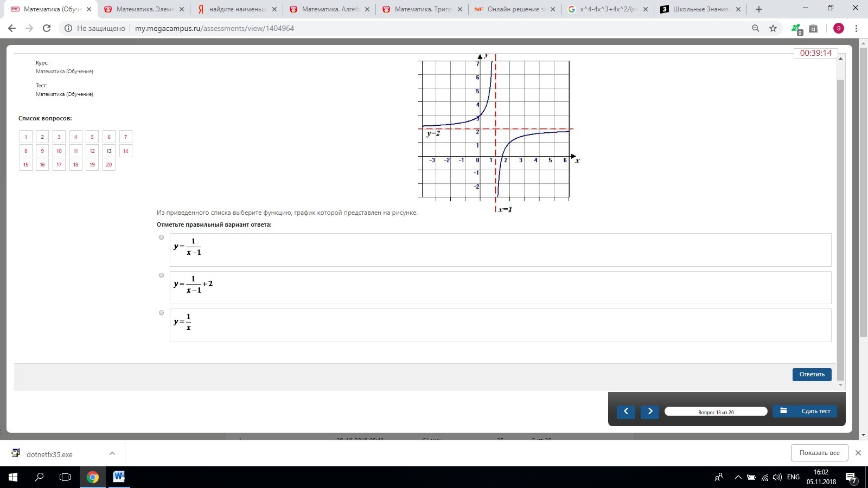
Task: Click the Ответить button
Action: click(x=812, y=374)
